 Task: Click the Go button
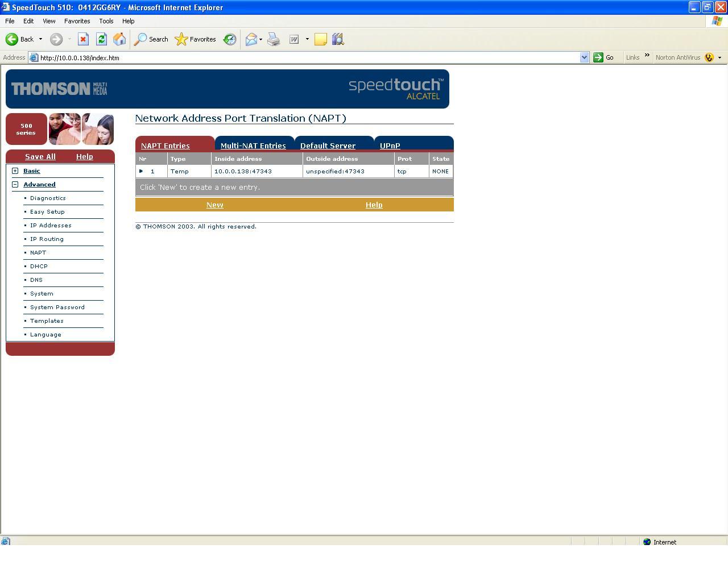(604, 57)
